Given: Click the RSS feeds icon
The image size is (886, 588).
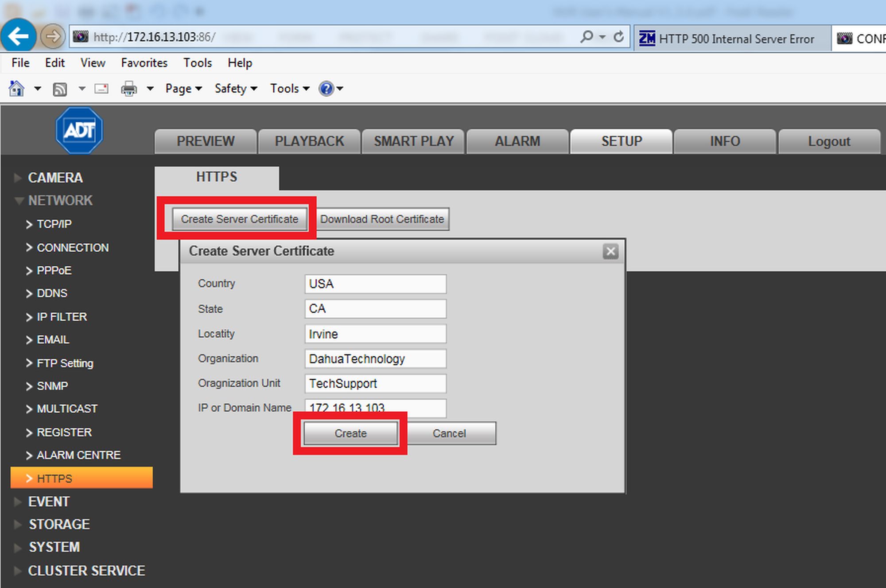Looking at the screenshot, I should [x=60, y=89].
